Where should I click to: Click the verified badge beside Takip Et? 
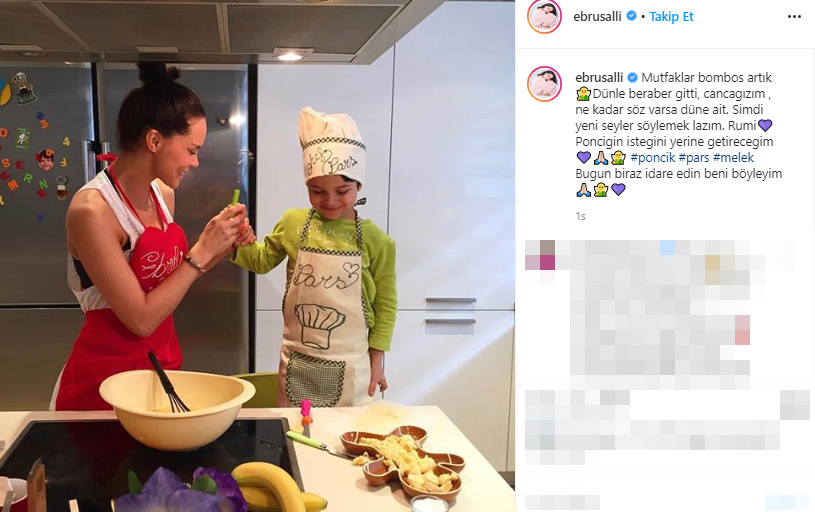631,16
